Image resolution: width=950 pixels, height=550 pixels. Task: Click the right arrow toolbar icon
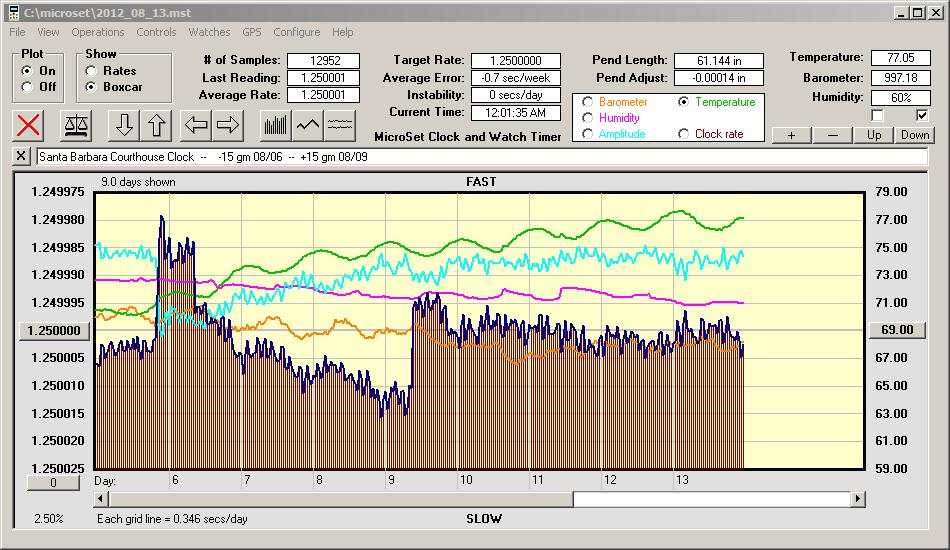point(228,125)
